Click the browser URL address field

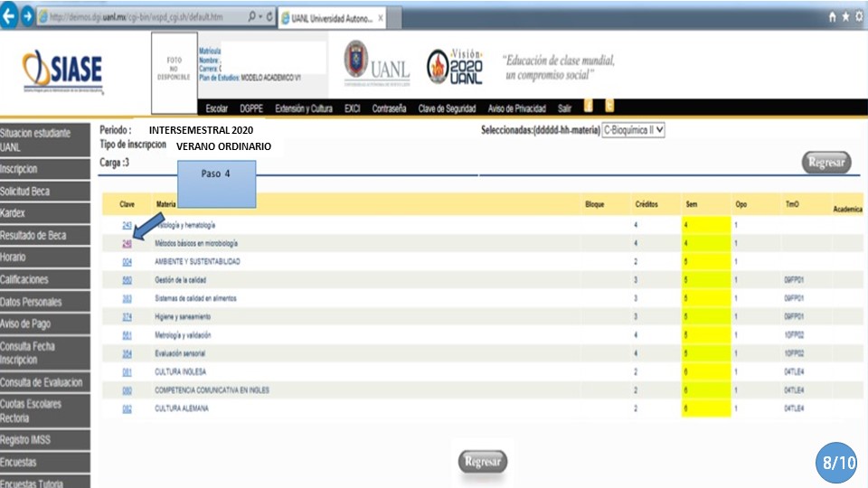tap(142, 16)
